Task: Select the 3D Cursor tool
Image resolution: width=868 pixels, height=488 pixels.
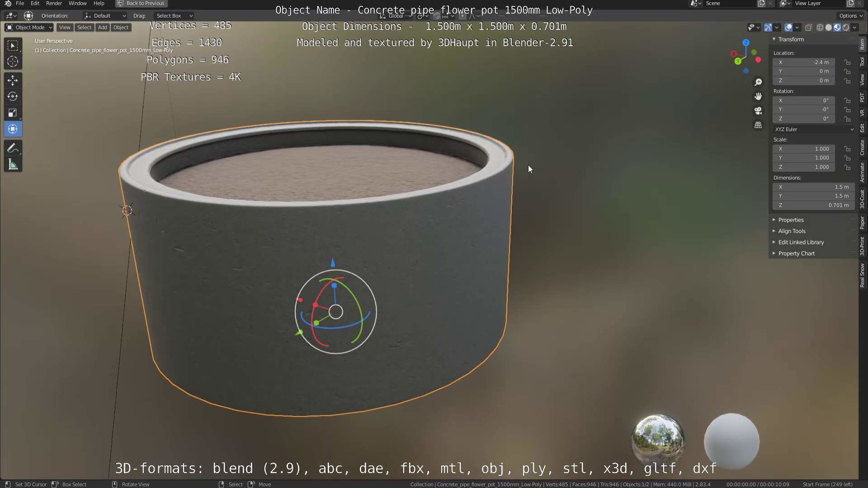Action: click(13, 61)
